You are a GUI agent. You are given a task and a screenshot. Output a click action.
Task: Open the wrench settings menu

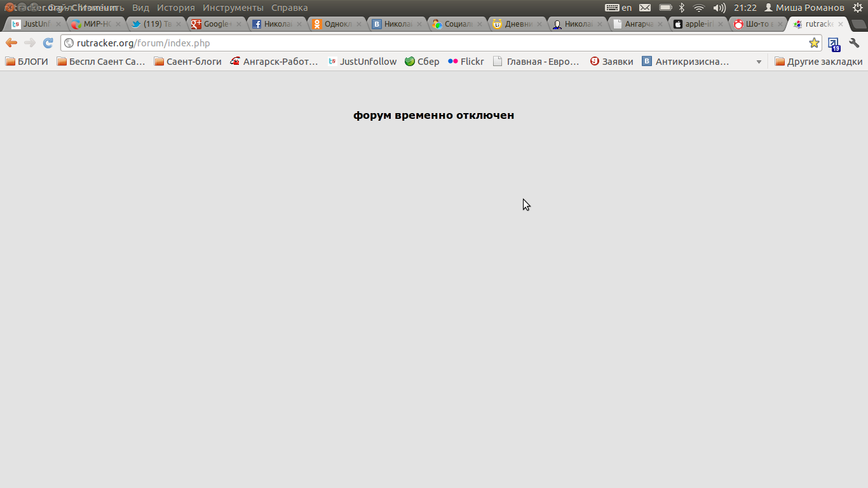pos(854,43)
